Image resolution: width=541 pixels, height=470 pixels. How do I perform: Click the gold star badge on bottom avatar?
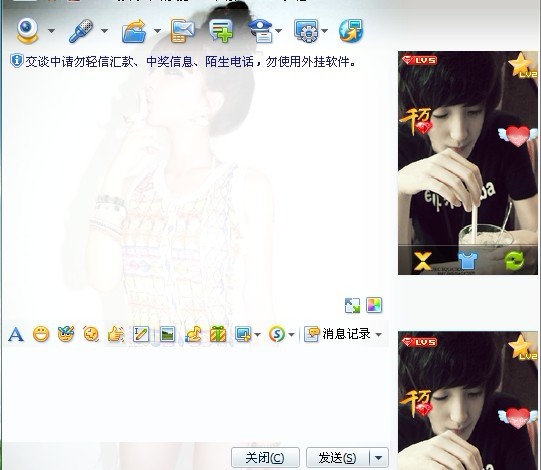click(523, 347)
